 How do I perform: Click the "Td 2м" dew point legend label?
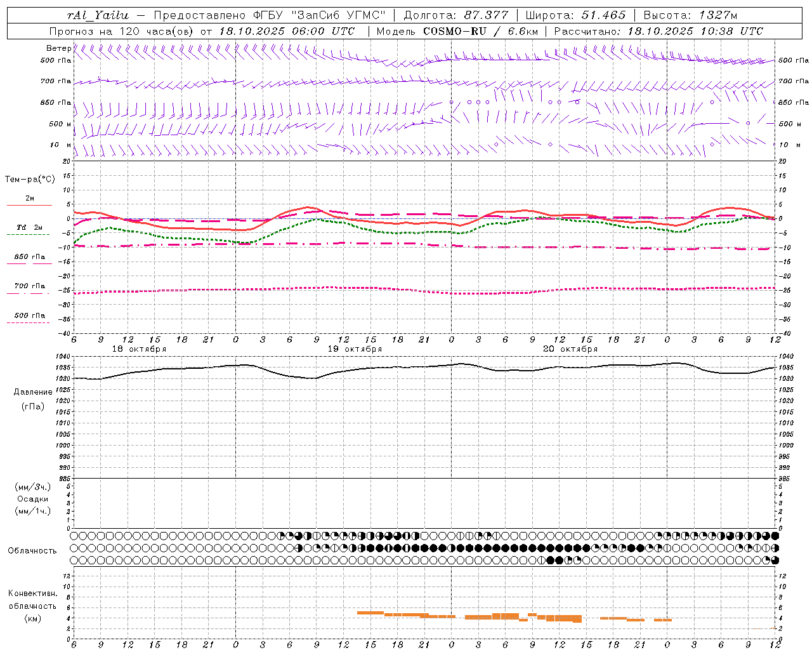[x=30, y=227]
